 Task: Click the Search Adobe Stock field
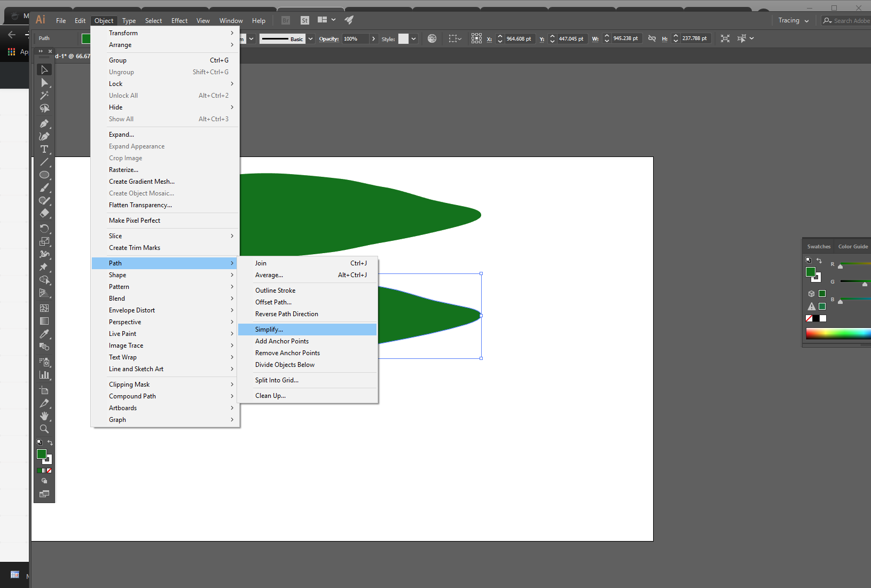846,21
